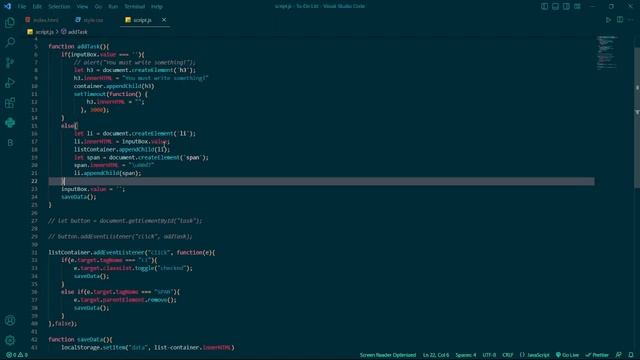Click 'listContainer.appendChild(li);' on line 18
Image resolution: width=640 pixels, height=360 pixels.
point(122,149)
